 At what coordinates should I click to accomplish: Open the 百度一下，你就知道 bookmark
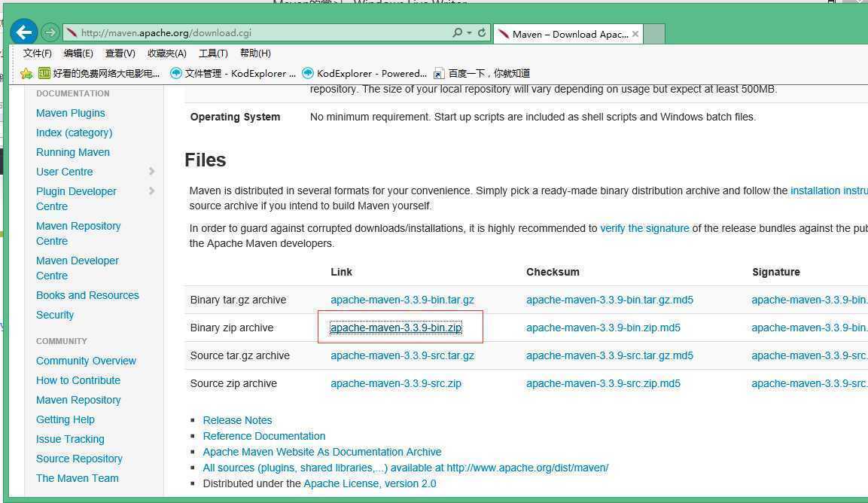(482, 73)
